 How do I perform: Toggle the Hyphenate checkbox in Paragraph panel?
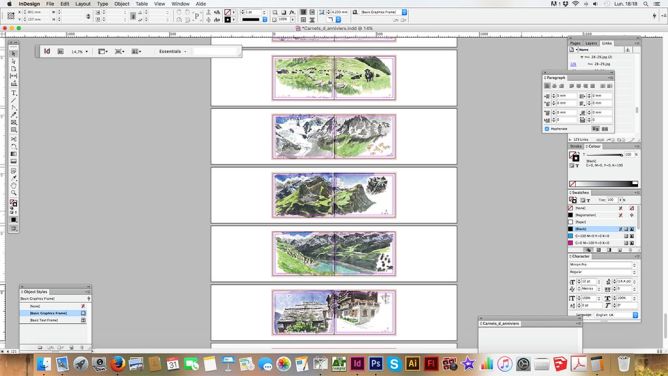[x=547, y=129]
